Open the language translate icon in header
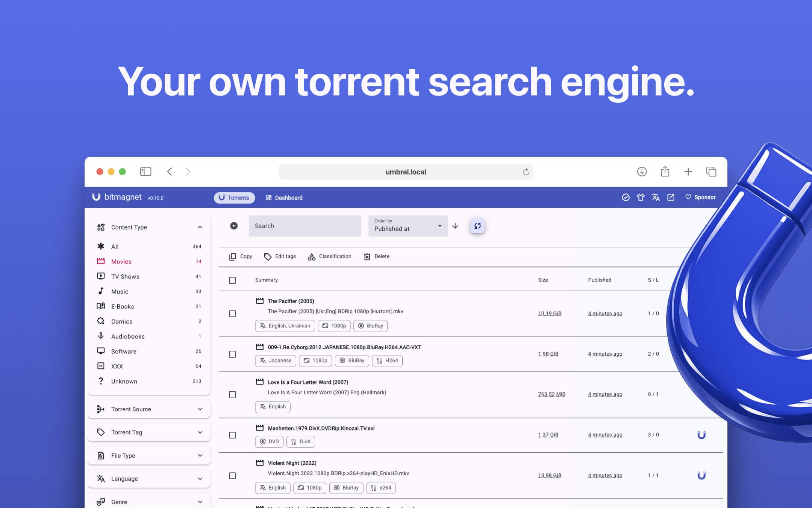The width and height of the screenshot is (812, 508). [x=656, y=197]
